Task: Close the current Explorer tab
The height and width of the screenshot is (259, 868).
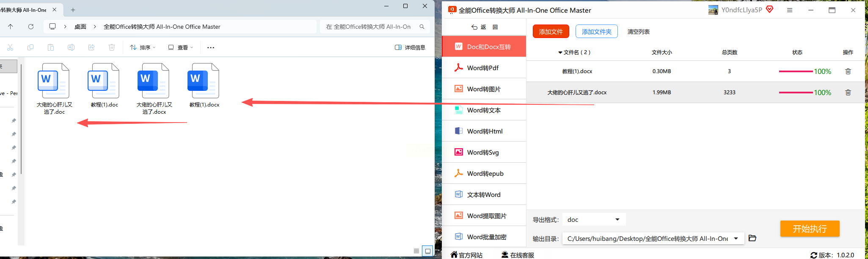Action: (55, 9)
